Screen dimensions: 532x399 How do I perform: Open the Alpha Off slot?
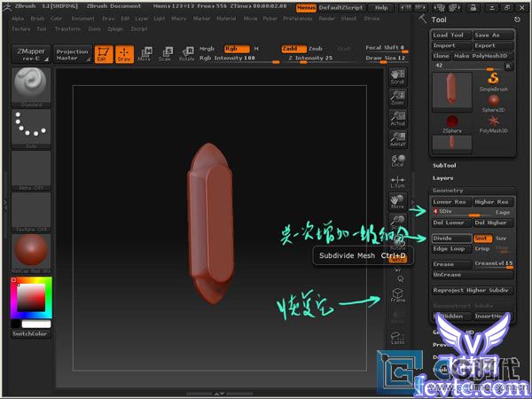click(31, 170)
